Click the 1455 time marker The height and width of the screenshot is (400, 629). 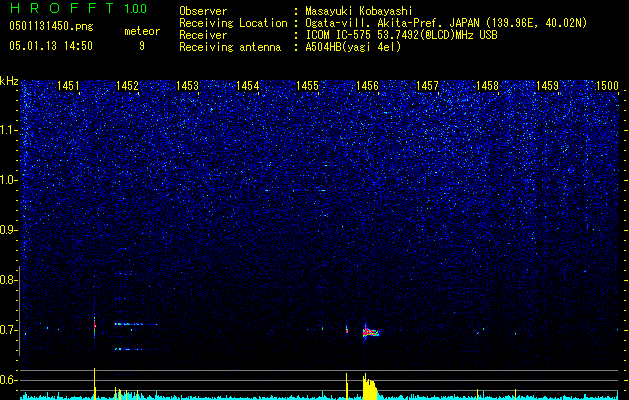click(x=307, y=85)
